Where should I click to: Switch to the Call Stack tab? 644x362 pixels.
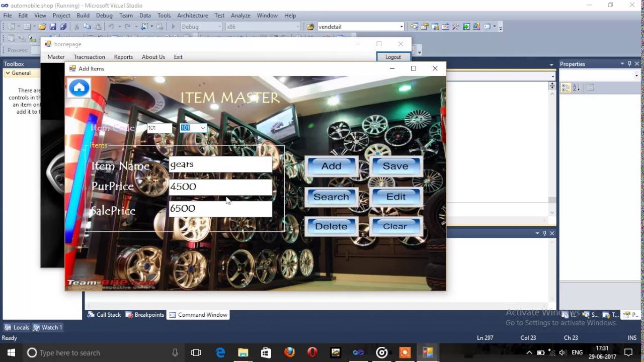coord(104,315)
